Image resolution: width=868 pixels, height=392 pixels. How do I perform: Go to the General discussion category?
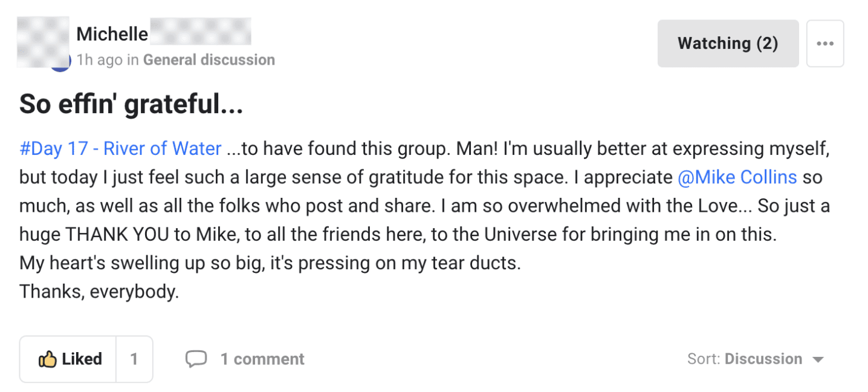click(x=209, y=60)
